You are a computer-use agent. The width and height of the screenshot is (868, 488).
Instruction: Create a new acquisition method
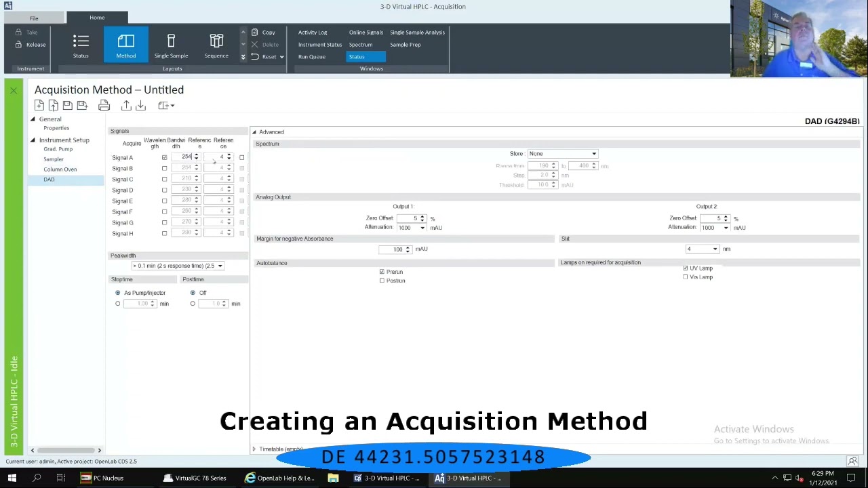point(39,106)
